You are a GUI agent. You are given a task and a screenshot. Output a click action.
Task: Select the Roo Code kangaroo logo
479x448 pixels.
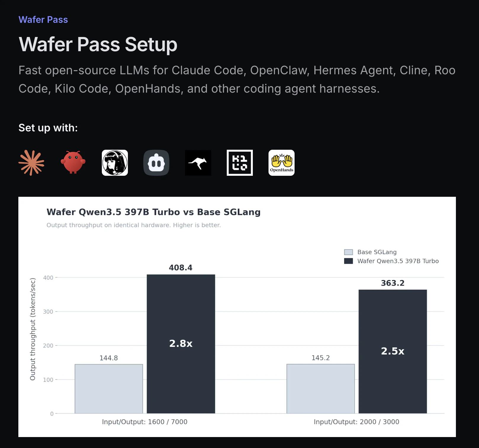pyautogui.click(x=198, y=163)
